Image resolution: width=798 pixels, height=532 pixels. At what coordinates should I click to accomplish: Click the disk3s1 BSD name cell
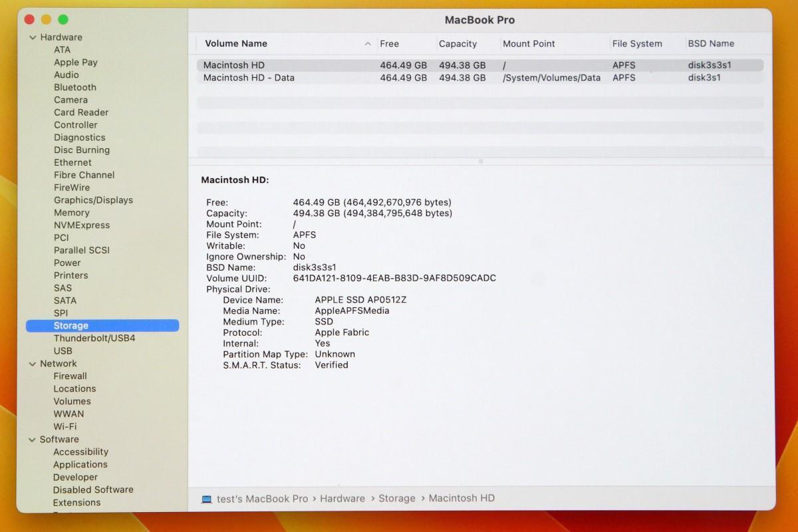[x=705, y=78]
